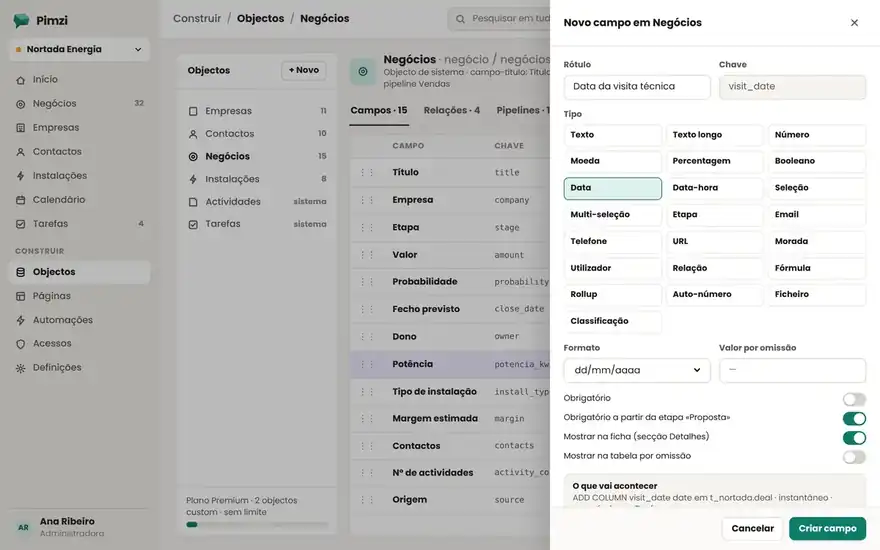
Task: Click the Objectos database icon under Construir
Action: [x=21, y=272]
